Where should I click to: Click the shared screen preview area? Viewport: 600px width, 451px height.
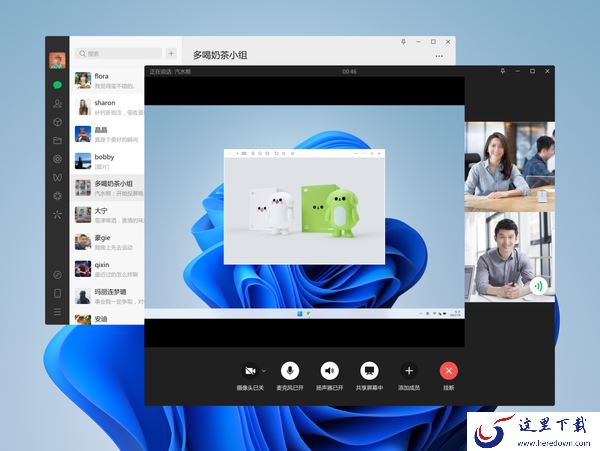[305, 212]
